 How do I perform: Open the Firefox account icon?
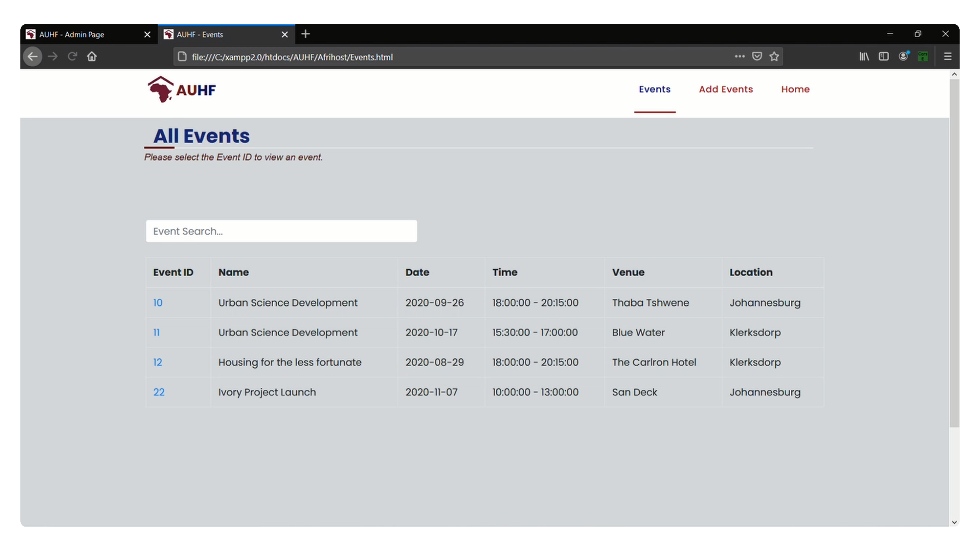903,56
